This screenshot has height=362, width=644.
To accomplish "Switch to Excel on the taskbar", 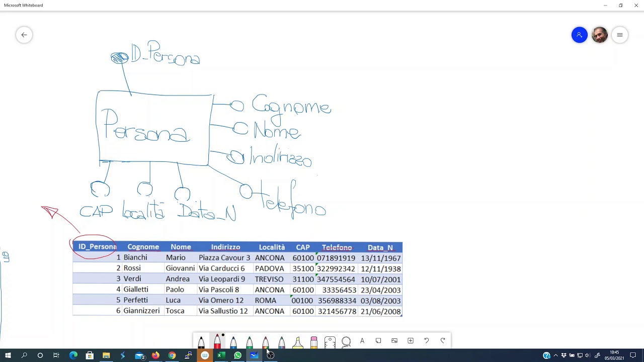I will pos(220,355).
